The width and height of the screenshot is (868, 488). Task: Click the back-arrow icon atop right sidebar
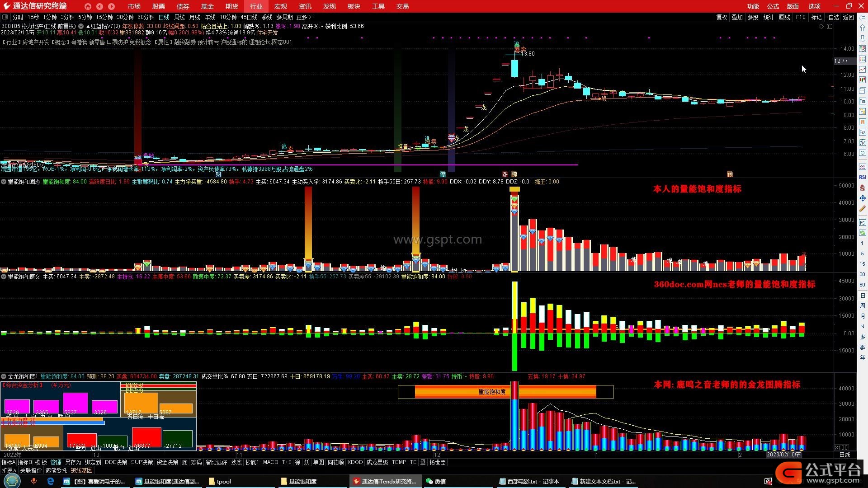[x=863, y=18]
